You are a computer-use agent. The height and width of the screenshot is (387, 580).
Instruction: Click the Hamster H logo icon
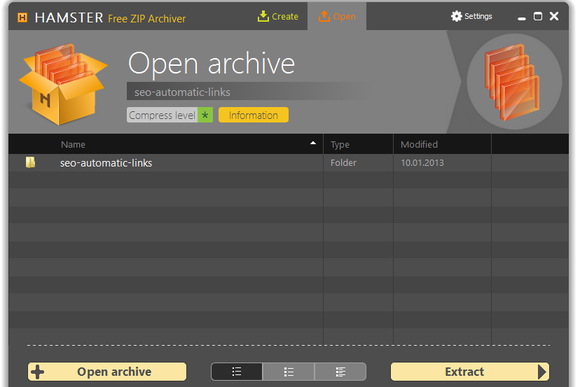click(23, 17)
